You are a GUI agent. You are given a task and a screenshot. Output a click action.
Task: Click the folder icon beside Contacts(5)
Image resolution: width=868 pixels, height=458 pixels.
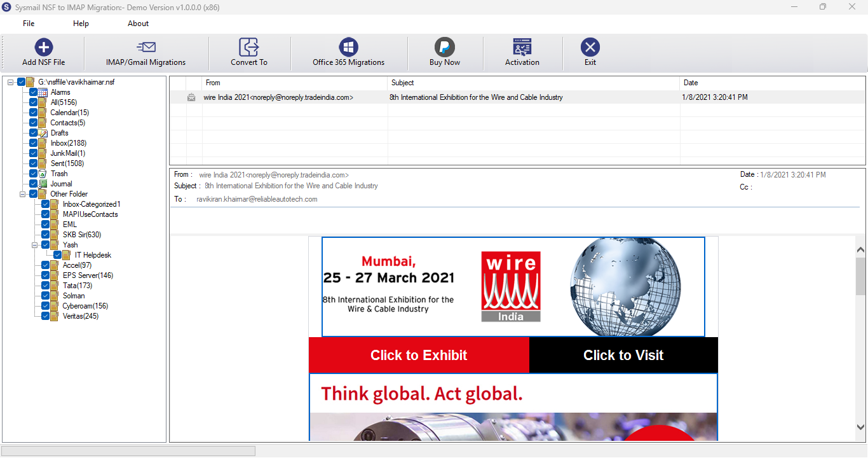pos(43,123)
